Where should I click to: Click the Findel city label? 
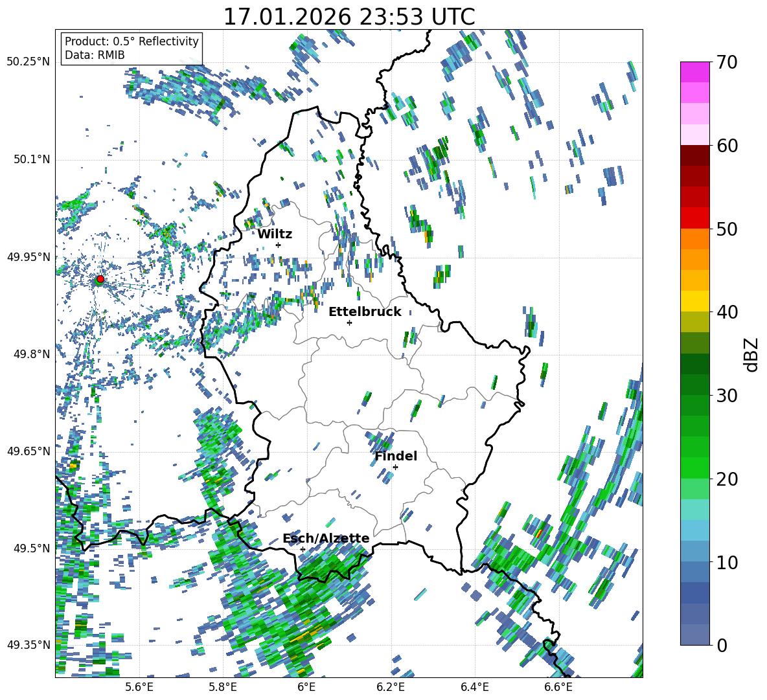point(396,456)
